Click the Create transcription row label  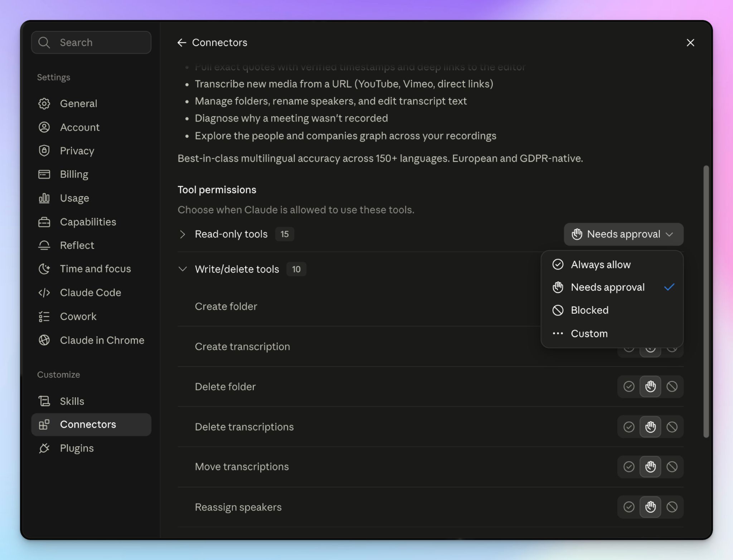click(x=242, y=347)
